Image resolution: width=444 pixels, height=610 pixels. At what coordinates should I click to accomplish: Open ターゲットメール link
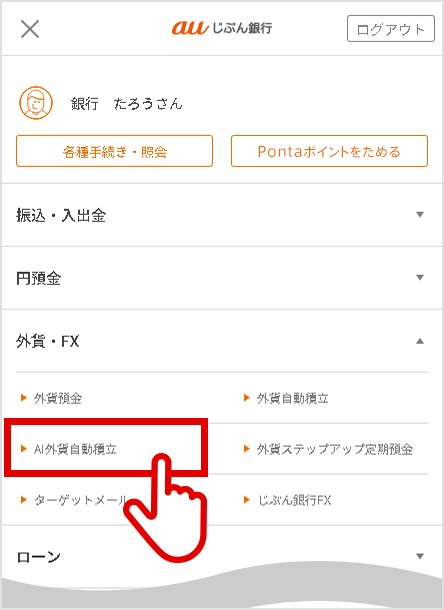[x=81, y=500]
